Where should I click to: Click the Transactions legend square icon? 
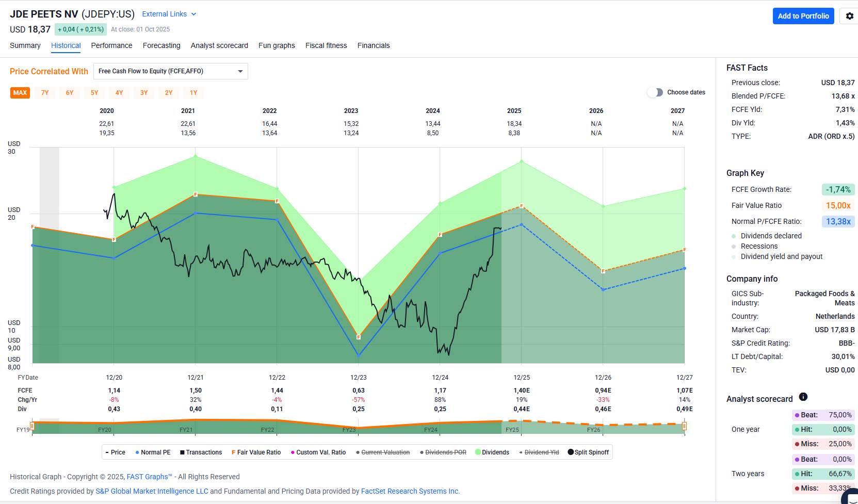(x=182, y=452)
